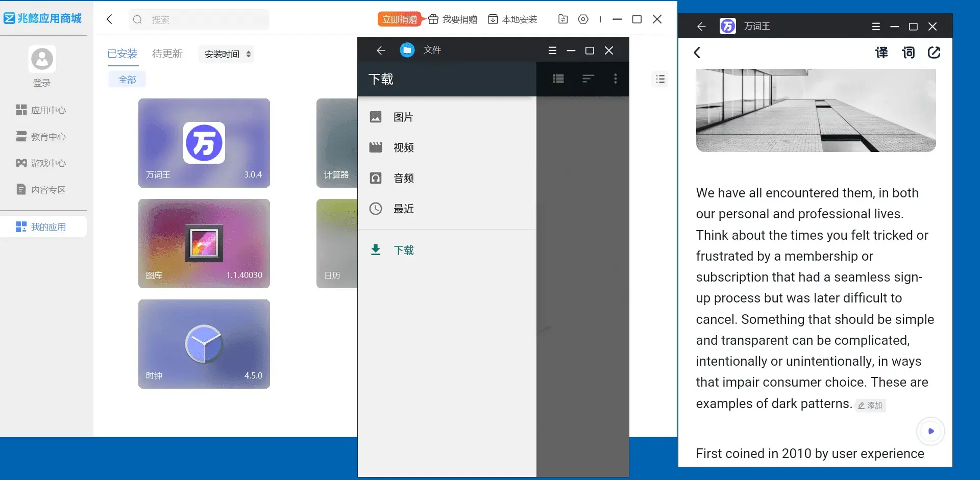
Task: Select 视频 in file manager drawer
Action: (447, 147)
